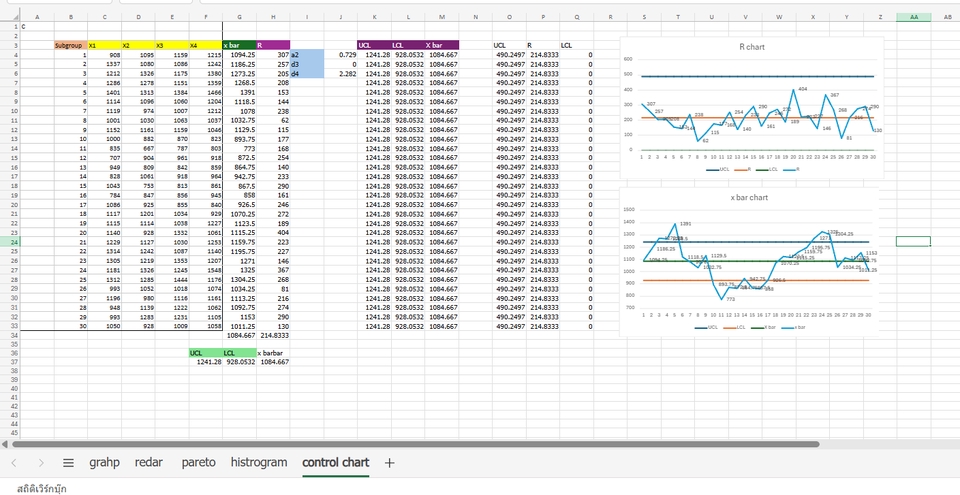Select the yellow X4 header cell

click(205, 45)
